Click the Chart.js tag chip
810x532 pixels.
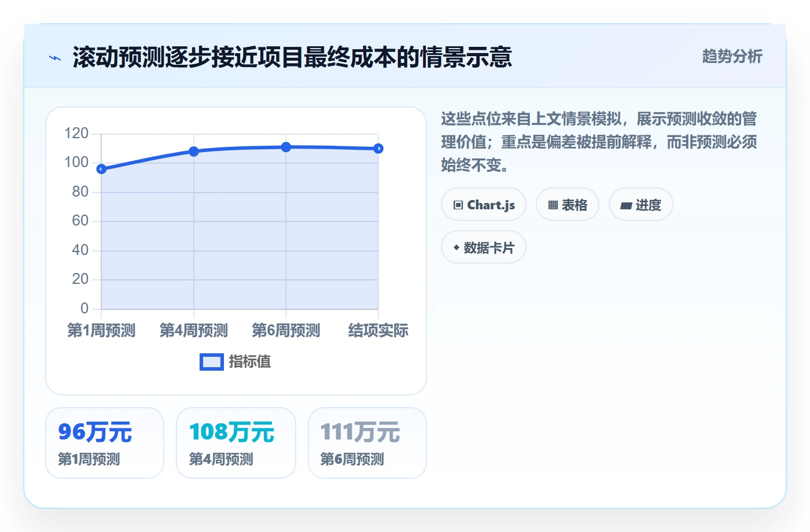click(x=484, y=205)
